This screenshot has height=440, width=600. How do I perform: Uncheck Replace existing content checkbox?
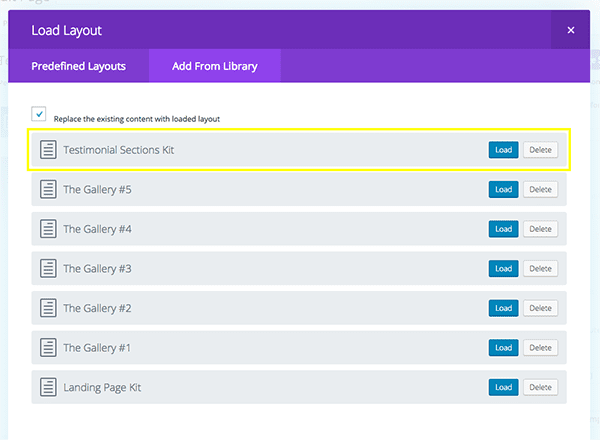(39, 114)
